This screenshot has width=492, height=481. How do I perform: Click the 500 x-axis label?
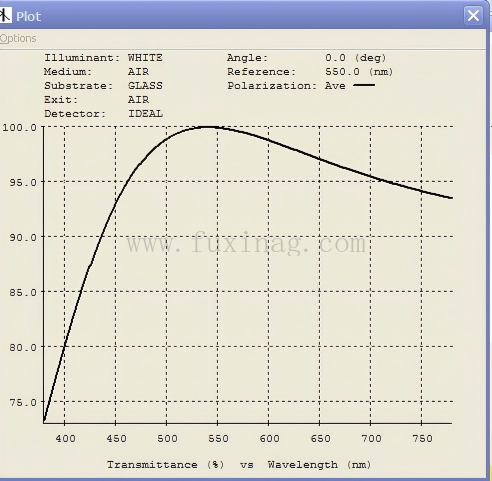pos(167,438)
